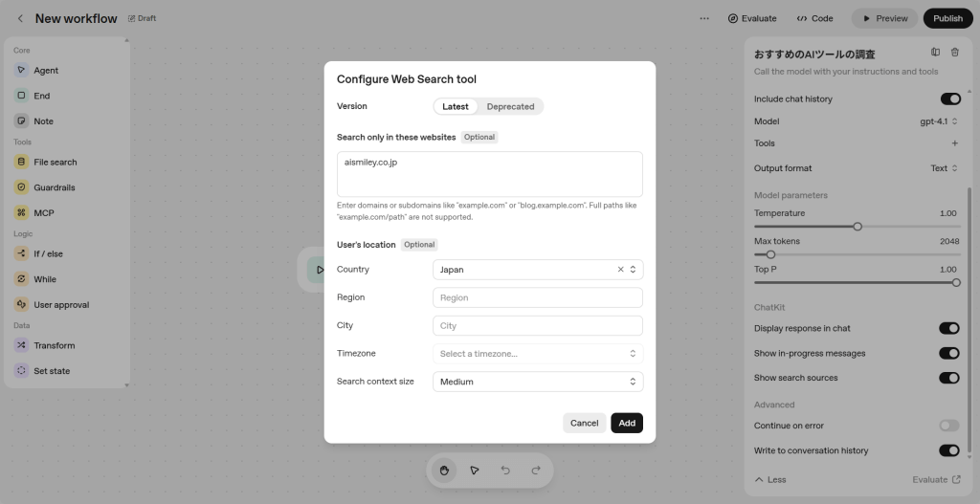Click the redo arrow icon
The width and height of the screenshot is (980, 504).
(x=536, y=470)
